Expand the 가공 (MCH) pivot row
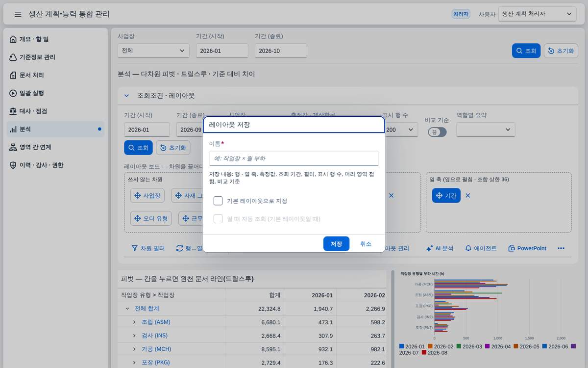The image size is (588, 368). (134, 349)
